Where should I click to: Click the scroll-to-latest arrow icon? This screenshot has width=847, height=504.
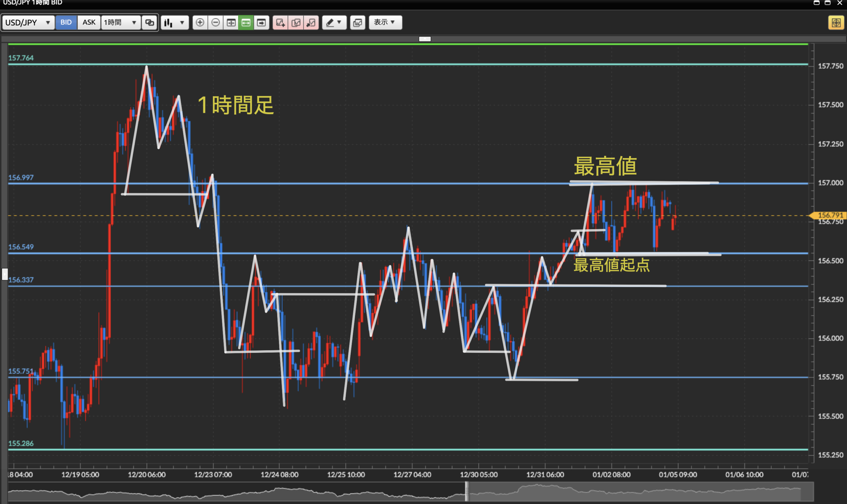261,22
